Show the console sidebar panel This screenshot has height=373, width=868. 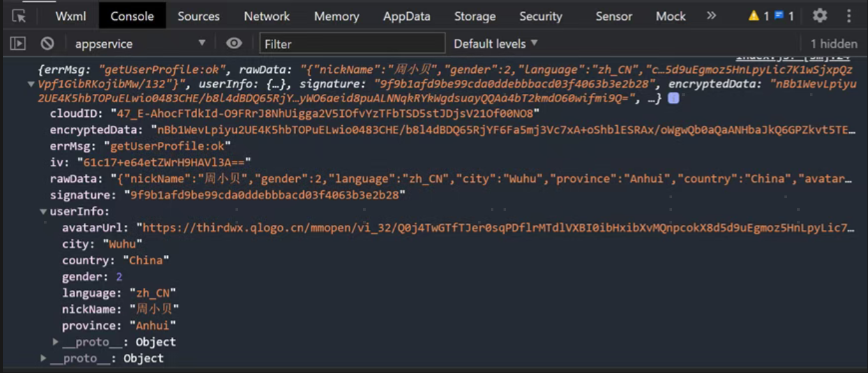click(18, 43)
